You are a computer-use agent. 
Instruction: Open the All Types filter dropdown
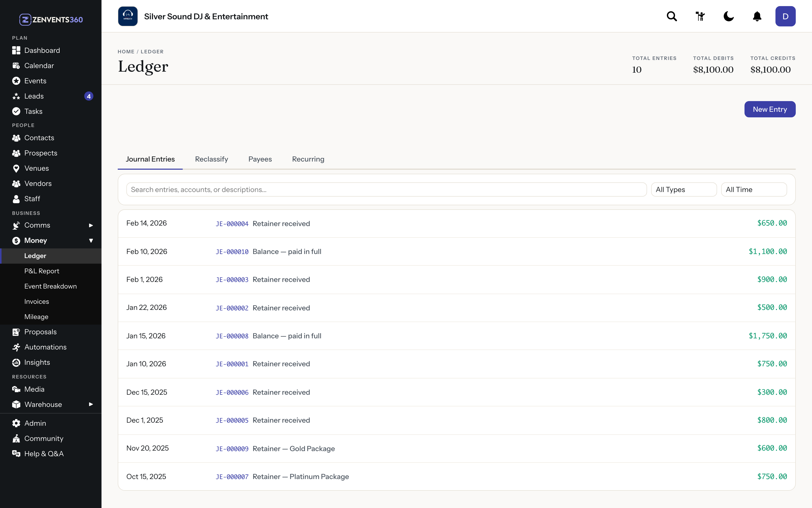tap(684, 189)
